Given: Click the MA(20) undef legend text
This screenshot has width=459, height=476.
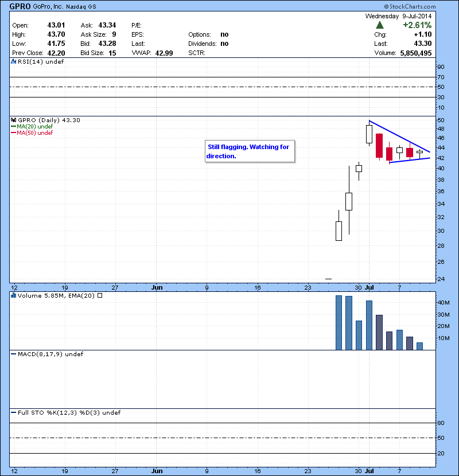Looking at the screenshot, I should tap(34, 127).
